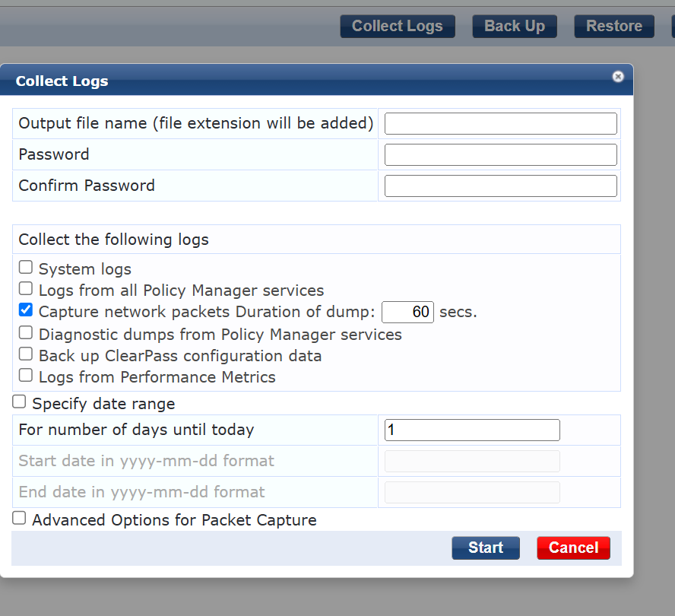675x616 pixels.
Task: Click the Confirm Password field
Action: [x=500, y=186]
